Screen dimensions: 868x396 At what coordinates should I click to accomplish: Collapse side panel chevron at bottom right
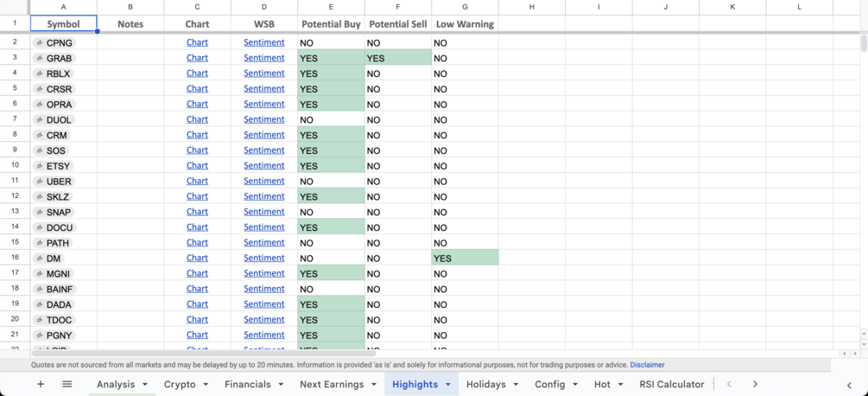click(849, 385)
